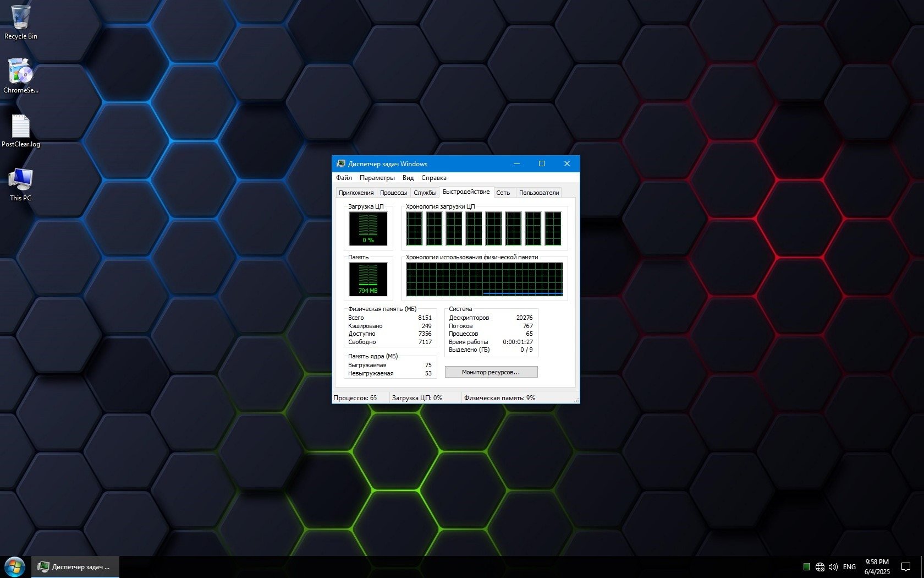Open the volume speaker tray icon
The width and height of the screenshot is (924, 578).
(833, 567)
